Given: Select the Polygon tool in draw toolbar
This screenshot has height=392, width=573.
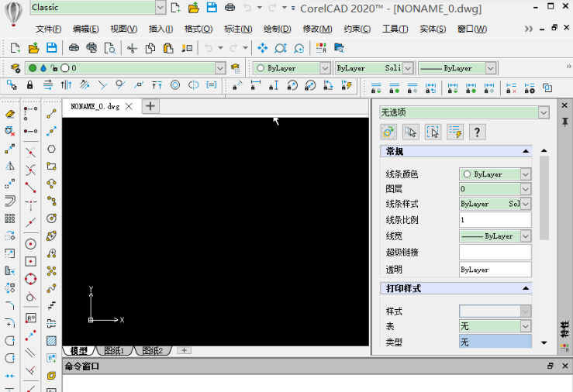Looking at the screenshot, I should (x=51, y=149).
